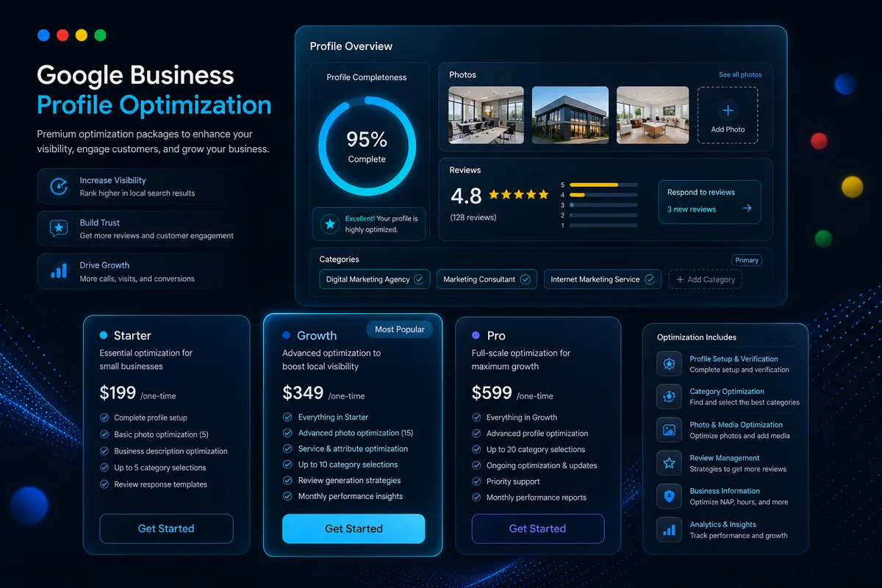The height and width of the screenshot is (588, 882).
Task: Click the 5-star rating bar
Action: click(x=603, y=185)
